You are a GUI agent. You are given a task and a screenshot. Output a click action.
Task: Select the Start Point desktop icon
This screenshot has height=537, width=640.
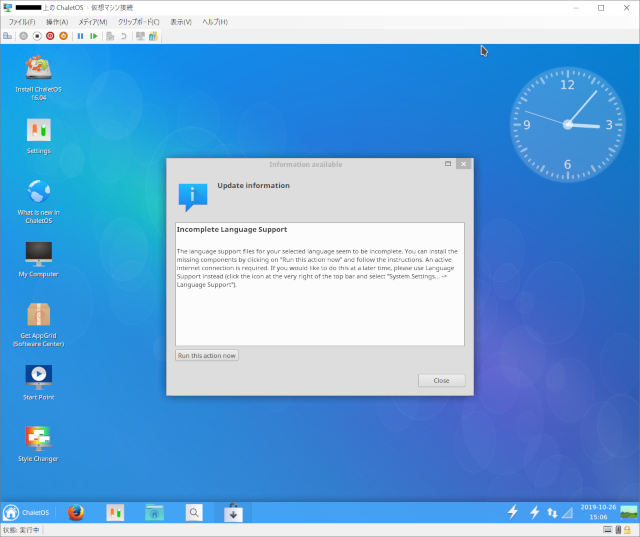(x=39, y=383)
